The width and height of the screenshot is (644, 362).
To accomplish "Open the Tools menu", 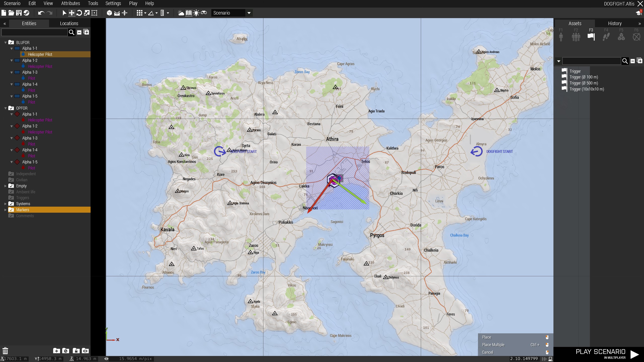I will click(93, 3).
